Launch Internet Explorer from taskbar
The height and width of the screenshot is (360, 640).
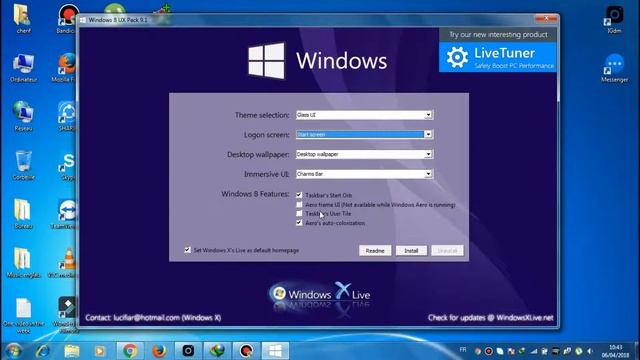pyautogui.click(x=43, y=351)
